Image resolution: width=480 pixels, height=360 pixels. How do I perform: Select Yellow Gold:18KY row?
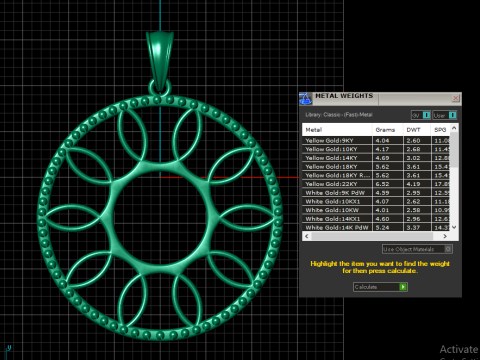click(376, 166)
